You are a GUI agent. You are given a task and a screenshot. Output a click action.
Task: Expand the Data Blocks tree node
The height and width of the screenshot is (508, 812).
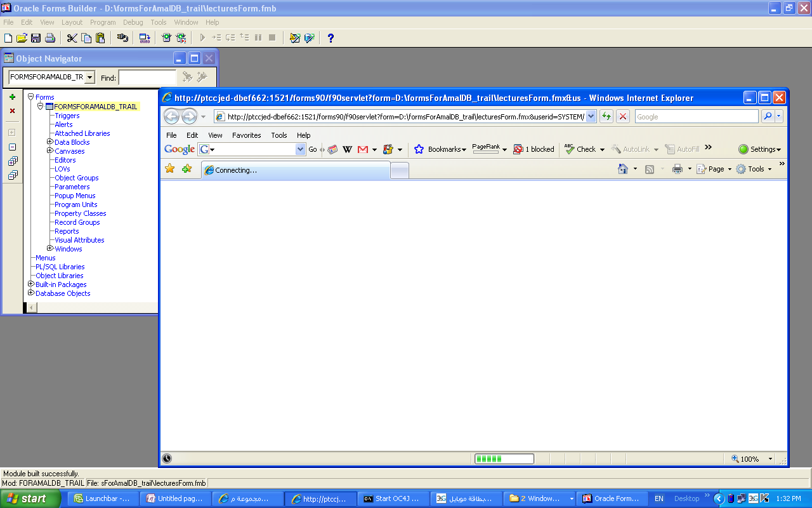coord(50,142)
